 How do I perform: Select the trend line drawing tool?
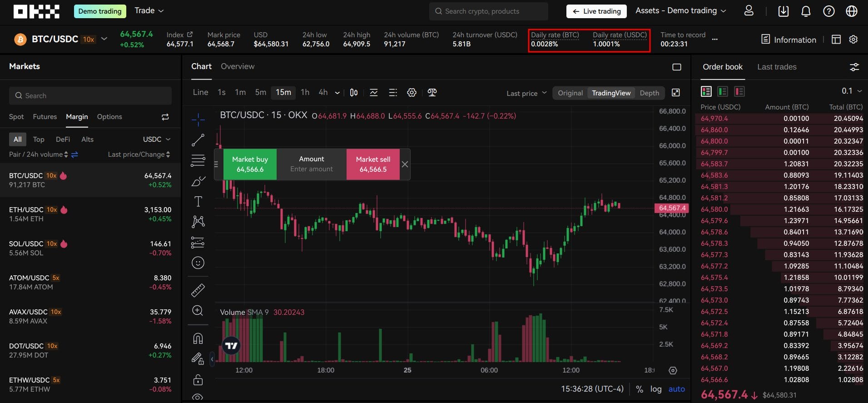point(198,140)
